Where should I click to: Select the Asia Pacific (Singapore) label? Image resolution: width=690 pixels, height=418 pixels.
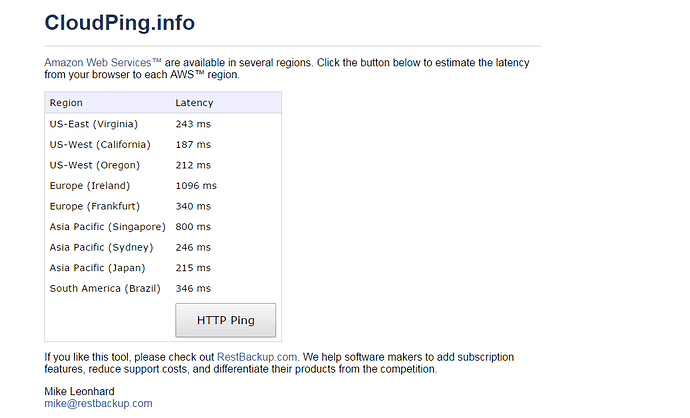pyautogui.click(x=107, y=227)
